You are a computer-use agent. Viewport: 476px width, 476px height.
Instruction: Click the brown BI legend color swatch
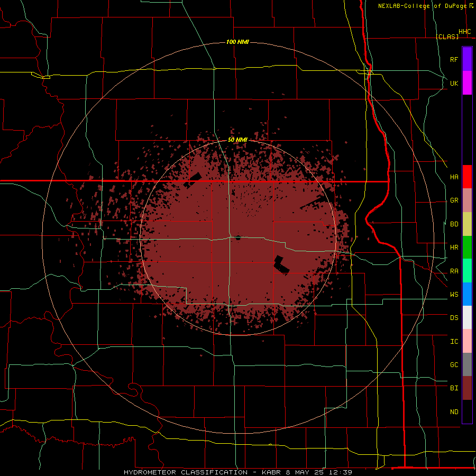click(x=467, y=388)
